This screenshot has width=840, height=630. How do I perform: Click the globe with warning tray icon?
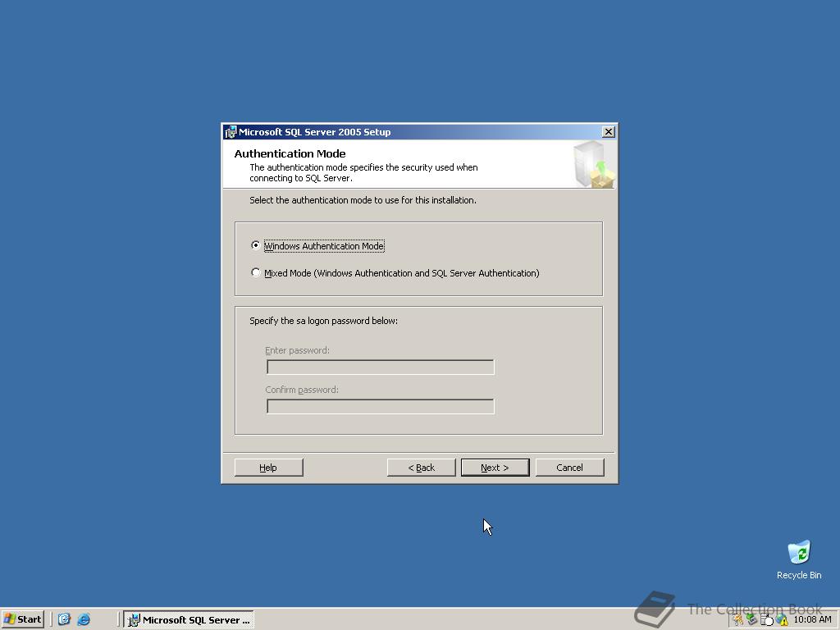pos(782,620)
